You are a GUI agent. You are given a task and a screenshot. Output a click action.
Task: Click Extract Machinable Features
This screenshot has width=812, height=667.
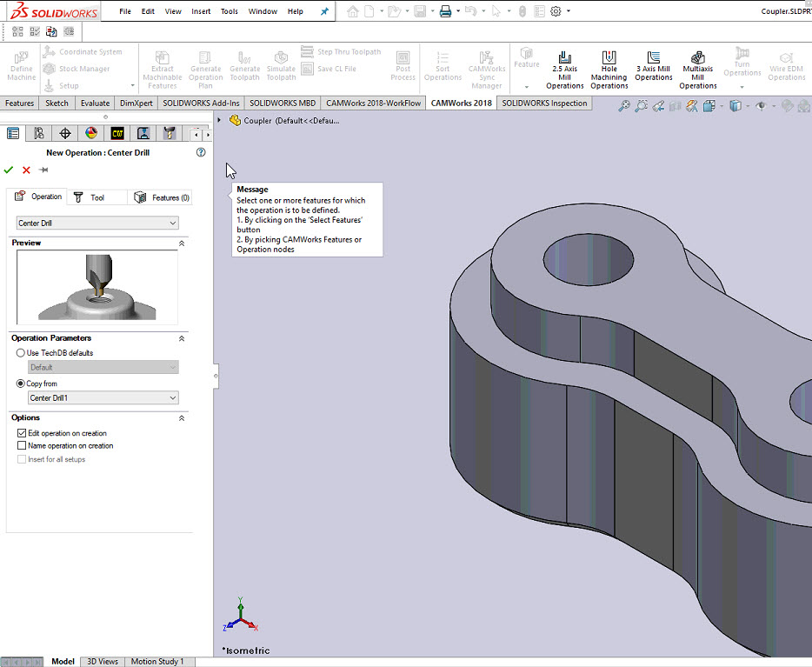point(162,70)
